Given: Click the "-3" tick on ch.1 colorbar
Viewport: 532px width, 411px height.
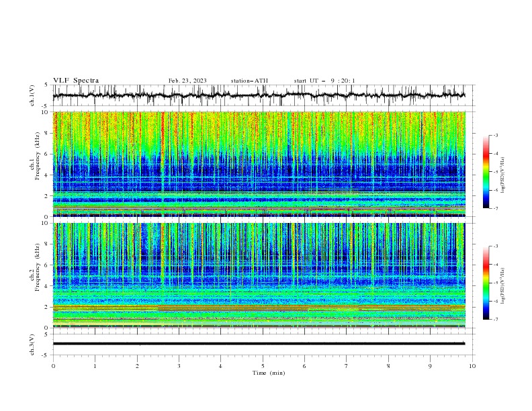Looking at the screenshot, I should click(x=496, y=135).
